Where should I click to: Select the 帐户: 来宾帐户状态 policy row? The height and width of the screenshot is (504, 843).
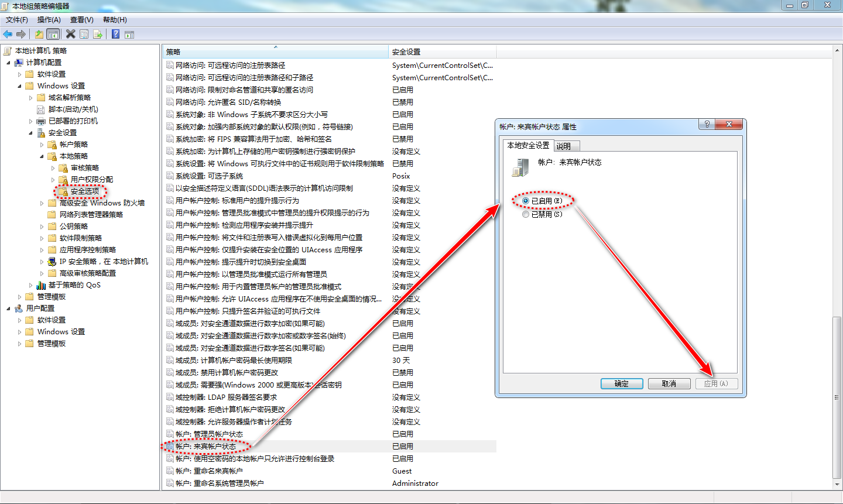coord(330,446)
